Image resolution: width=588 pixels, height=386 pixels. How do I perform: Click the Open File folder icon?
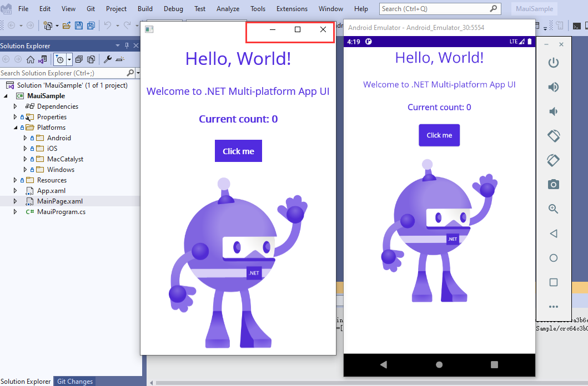67,26
